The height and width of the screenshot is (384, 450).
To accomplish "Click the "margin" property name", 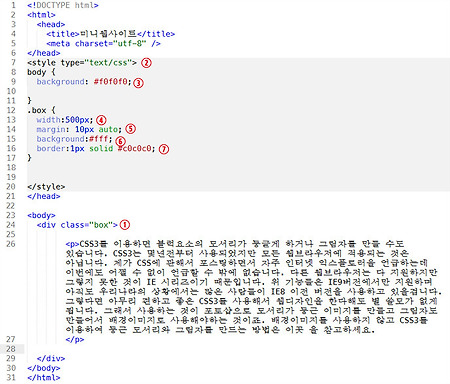I will pyautogui.click(x=51, y=129).
